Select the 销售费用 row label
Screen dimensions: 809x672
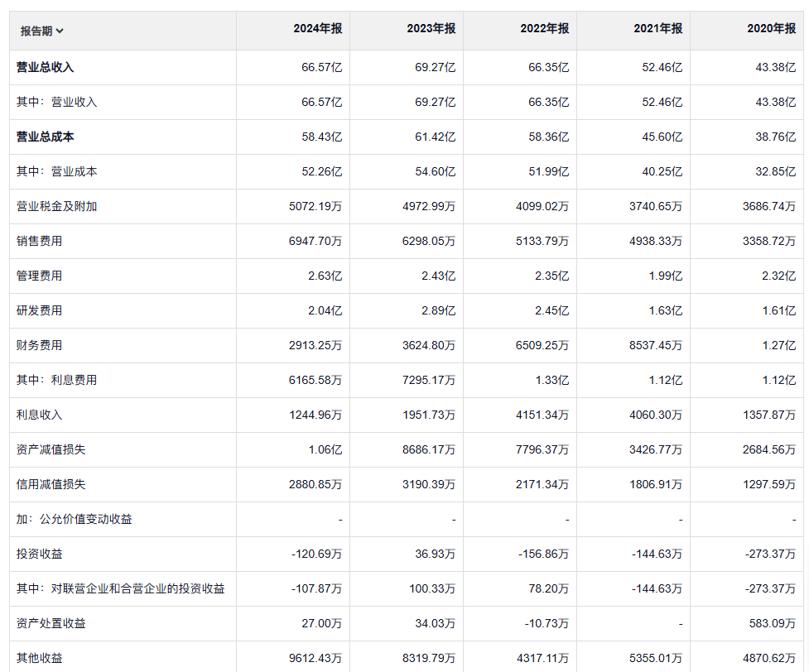click(x=39, y=241)
